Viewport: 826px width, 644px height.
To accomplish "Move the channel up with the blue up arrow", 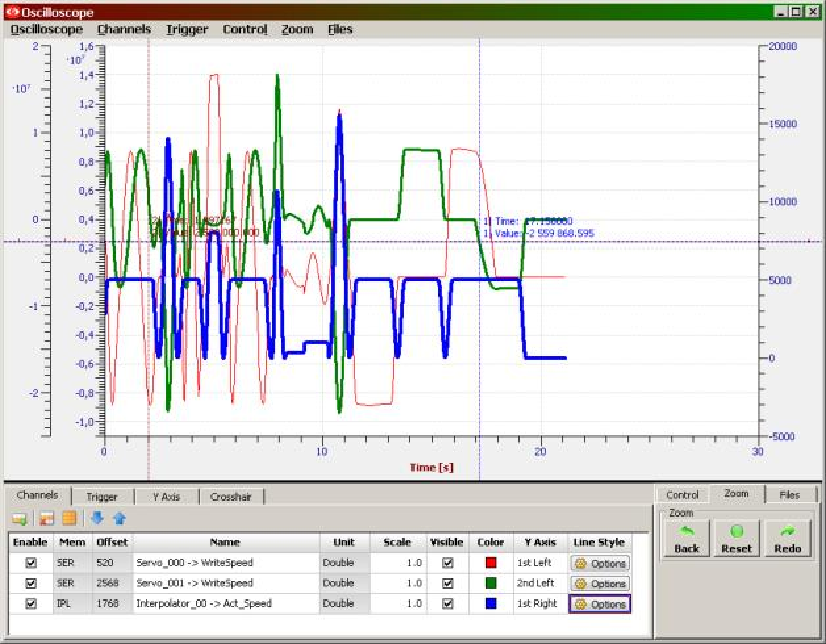I will [x=119, y=519].
